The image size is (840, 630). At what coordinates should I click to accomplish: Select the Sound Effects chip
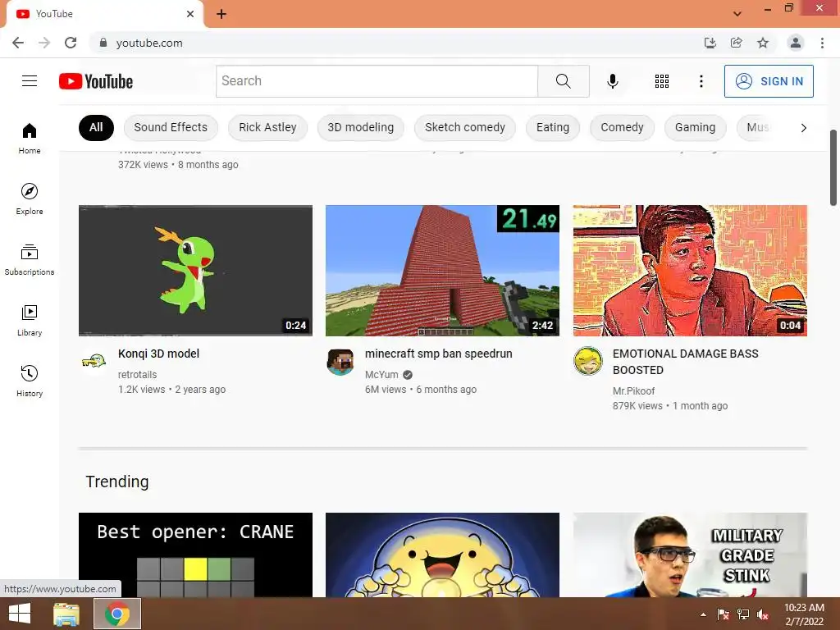pyautogui.click(x=171, y=127)
